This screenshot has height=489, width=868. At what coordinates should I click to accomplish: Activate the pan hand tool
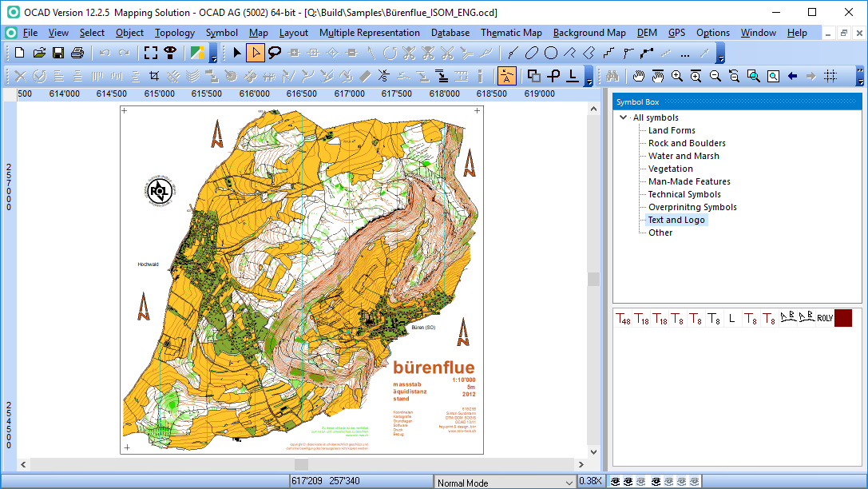(x=639, y=77)
